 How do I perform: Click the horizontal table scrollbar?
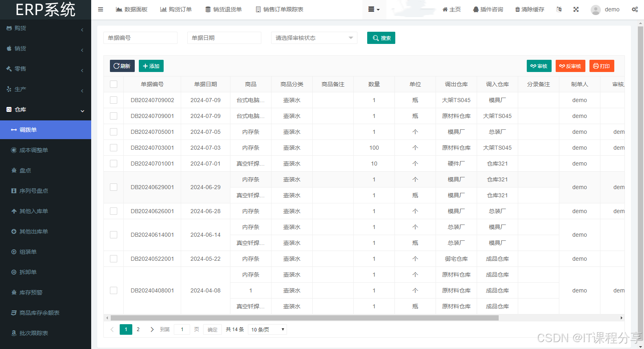click(x=304, y=318)
